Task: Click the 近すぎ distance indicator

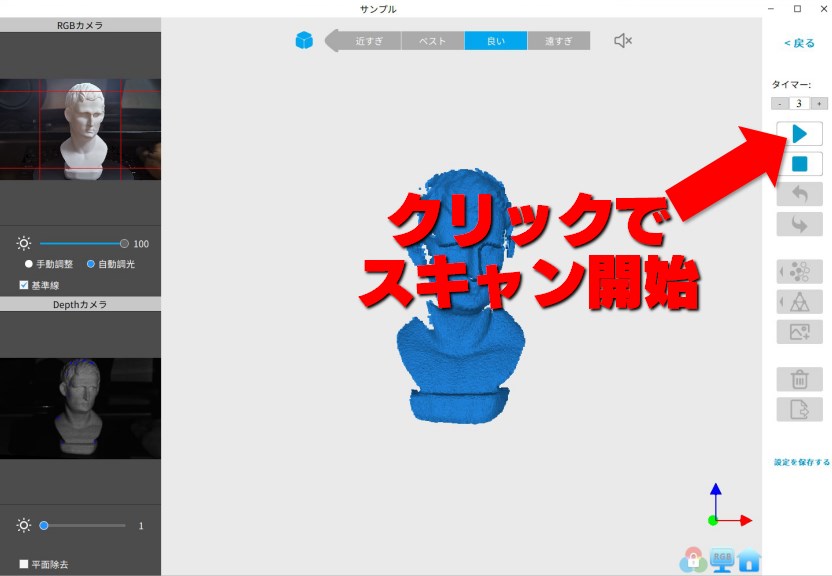Action: [x=369, y=41]
